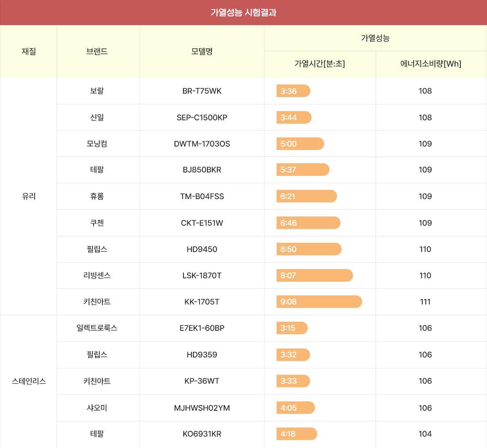The width and height of the screenshot is (487, 448).
Task: Select model name 'MJHWSH02YM'
Action: click(202, 408)
